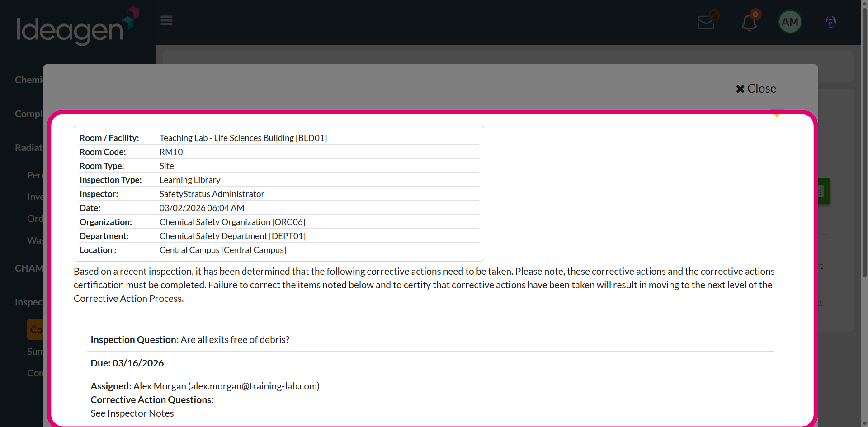Select the Ord submenu item in sidebar
This screenshot has height=427, width=868.
pyautogui.click(x=35, y=218)
